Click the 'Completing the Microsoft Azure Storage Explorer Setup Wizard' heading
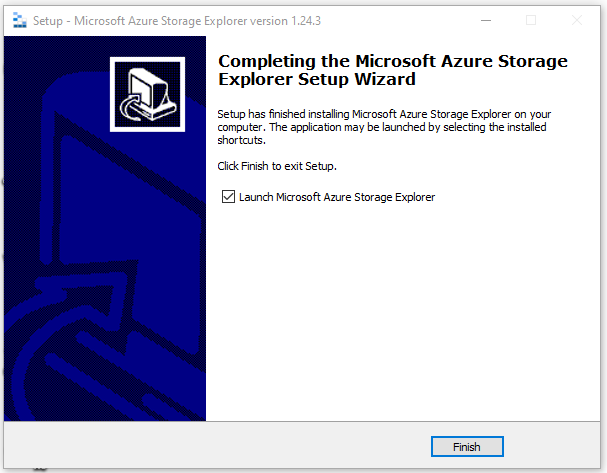The height and width of the screenshot is (473, 607). point(393,70)
